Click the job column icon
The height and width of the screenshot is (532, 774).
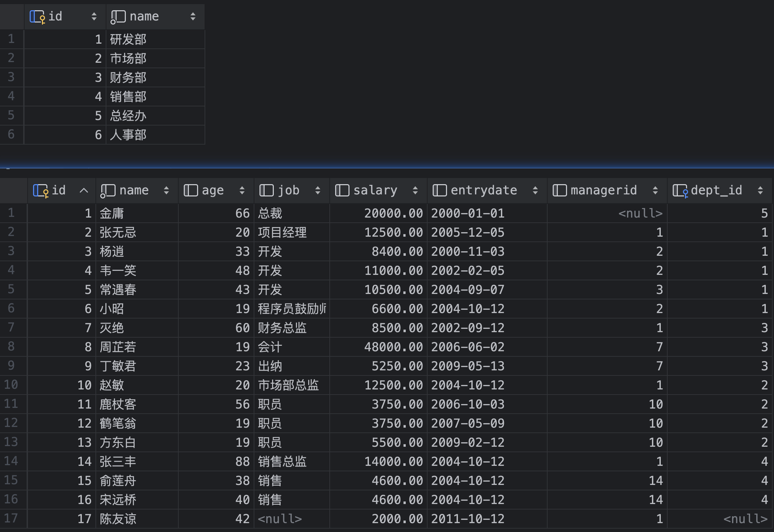pyautogui.click(x=266, y=190)
